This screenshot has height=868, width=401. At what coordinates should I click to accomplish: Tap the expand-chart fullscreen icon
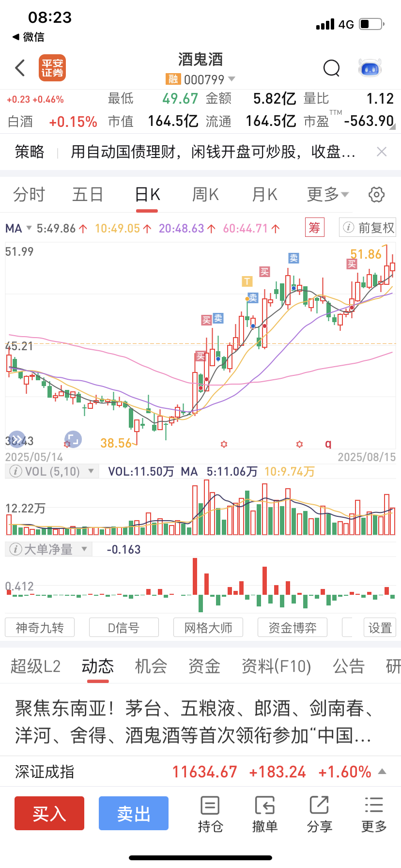tap(73, 439)
